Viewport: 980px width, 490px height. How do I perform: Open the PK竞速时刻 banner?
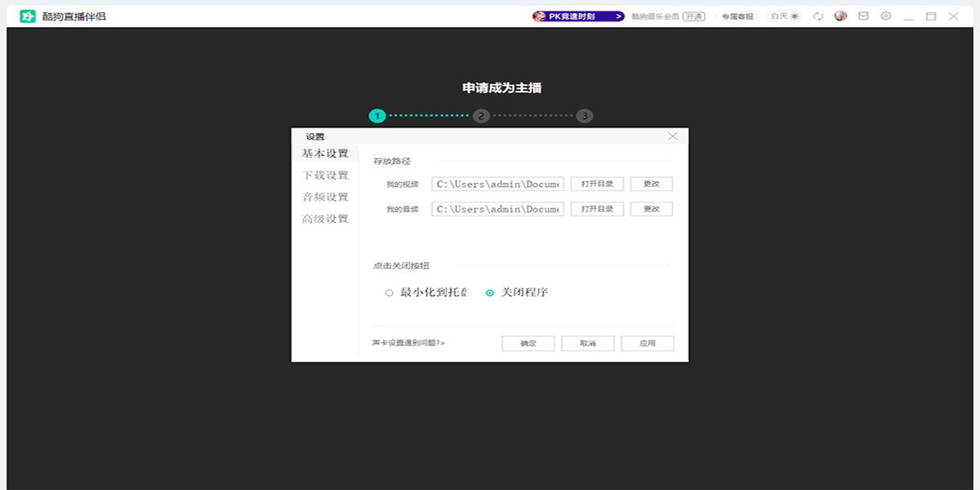578,16
